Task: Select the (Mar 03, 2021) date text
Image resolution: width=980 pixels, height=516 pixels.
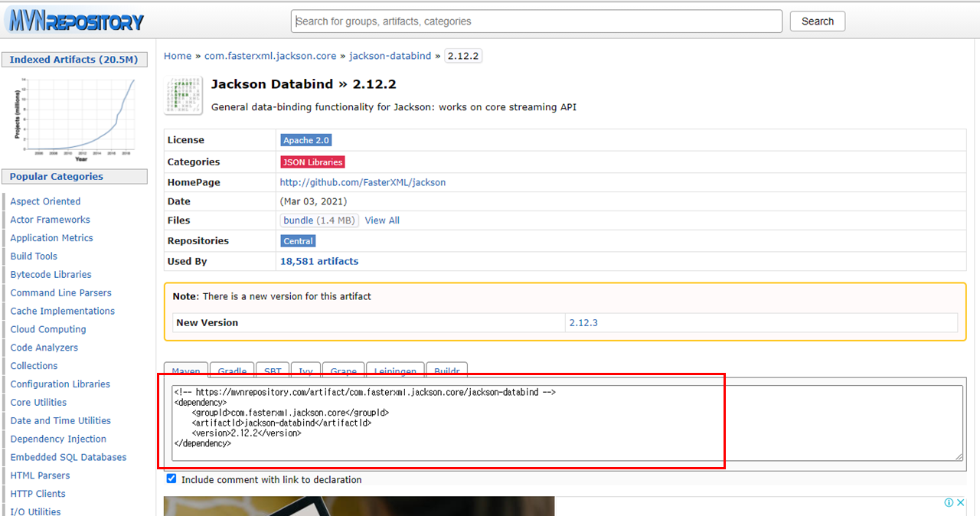Action: [x=313, y=201]
